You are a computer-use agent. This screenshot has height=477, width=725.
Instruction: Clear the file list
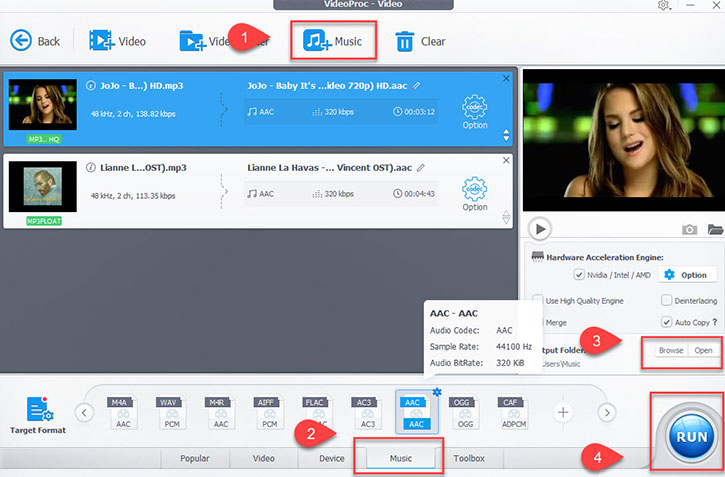[x=420, y=42]
